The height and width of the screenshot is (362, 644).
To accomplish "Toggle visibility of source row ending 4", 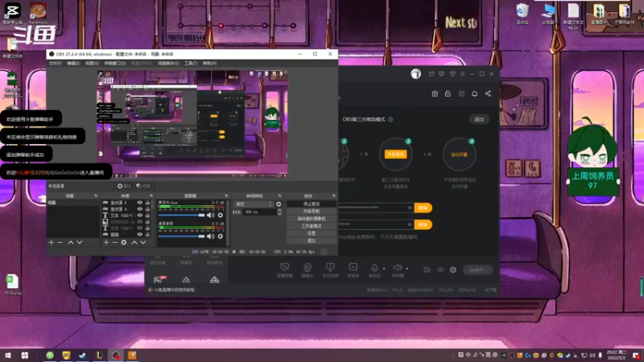I will (139, 209).
